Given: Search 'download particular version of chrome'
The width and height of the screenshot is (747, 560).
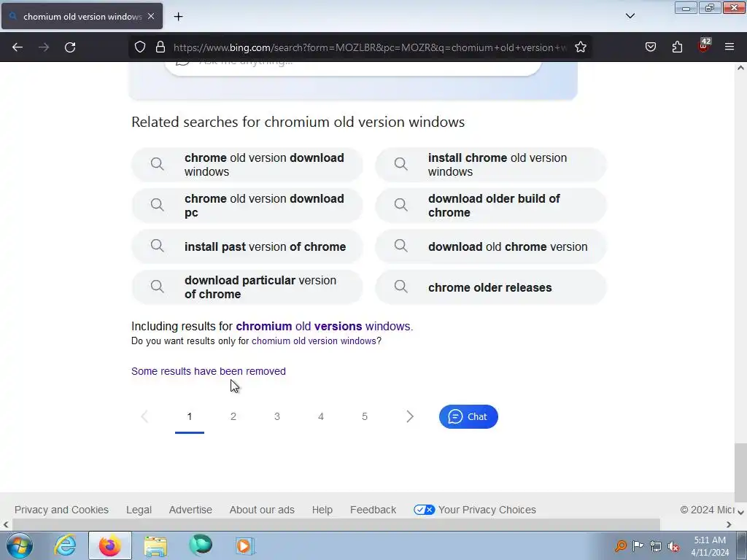Looking at the screenshot, I should 247,287.
